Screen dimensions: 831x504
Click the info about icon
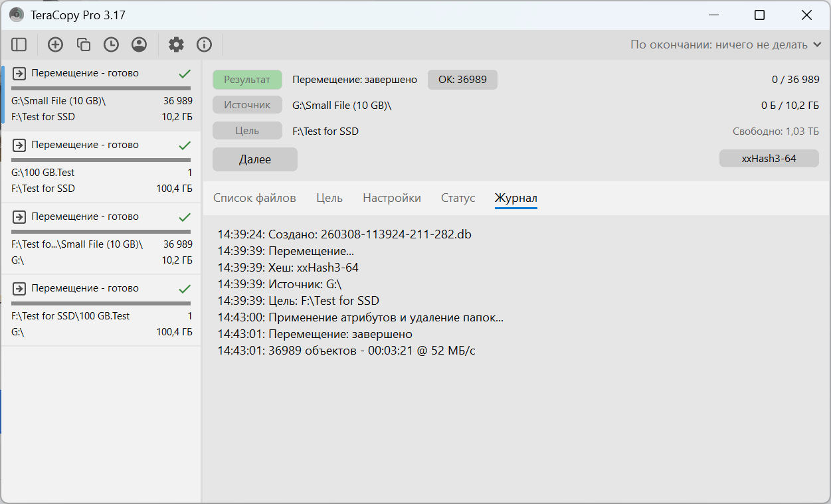(204, 44)
